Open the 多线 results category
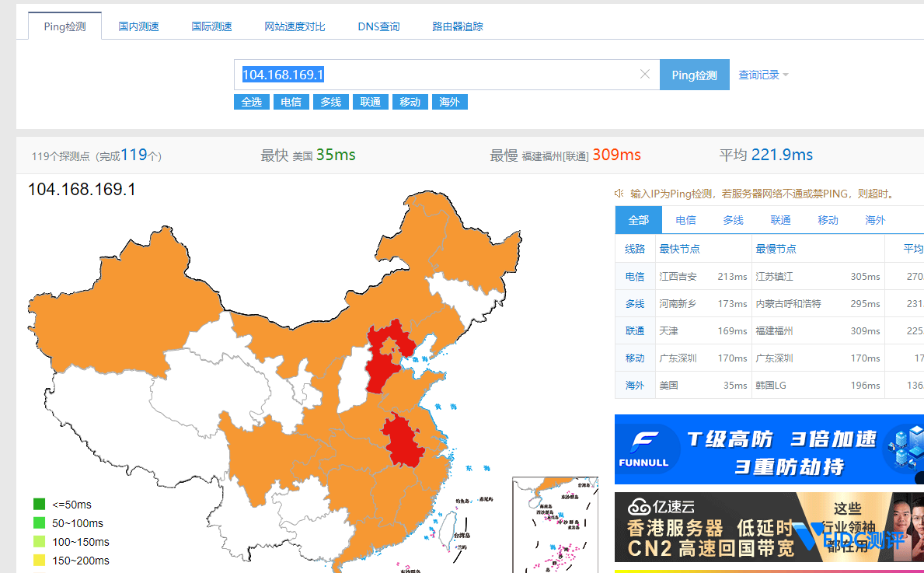This screenshot has height=573, width=924. pos(733,220)
